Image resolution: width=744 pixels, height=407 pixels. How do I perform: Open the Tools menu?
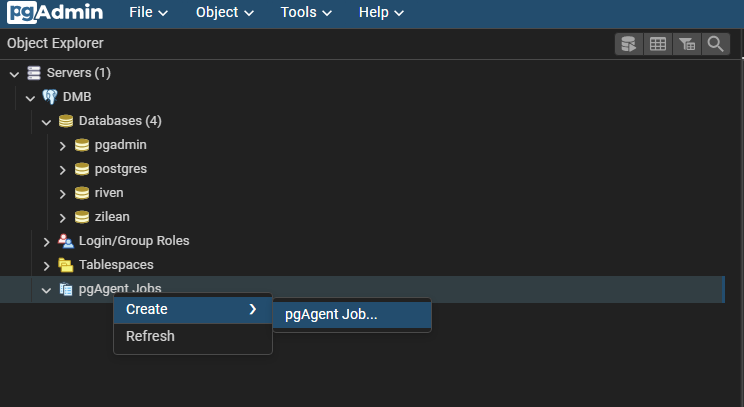coord(306,12)
